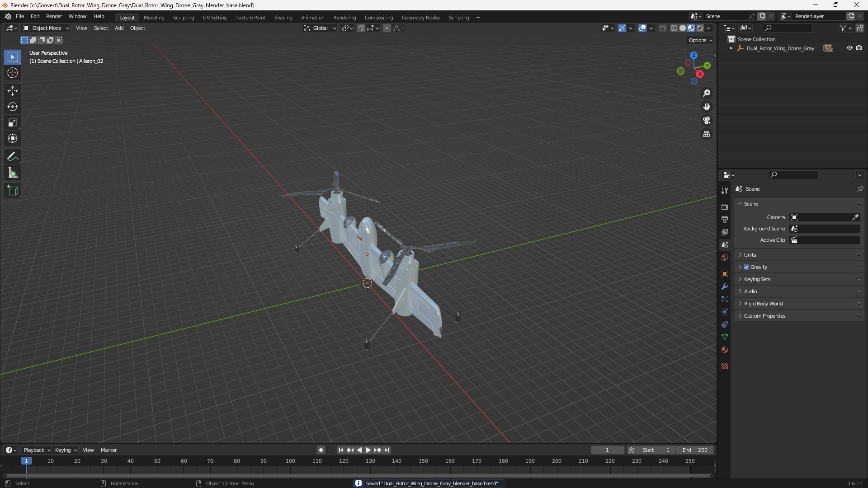The width and height of the screenshot is (868, 488).
Task: Open the Material properties tab
Action: pyautogui.click(x=725, y=350)
